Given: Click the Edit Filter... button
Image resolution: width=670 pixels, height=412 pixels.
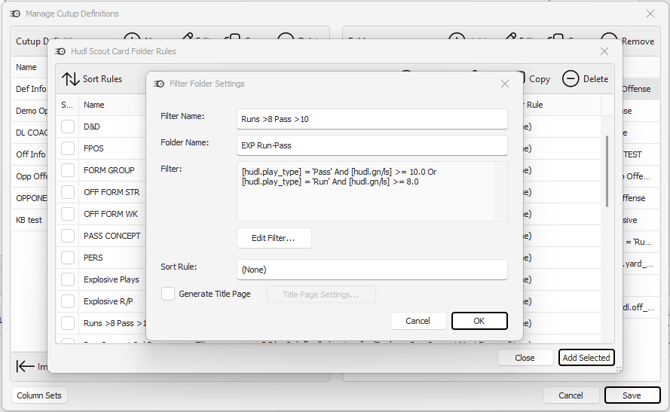Looking at the screenshot, I should tap(274, 238).
